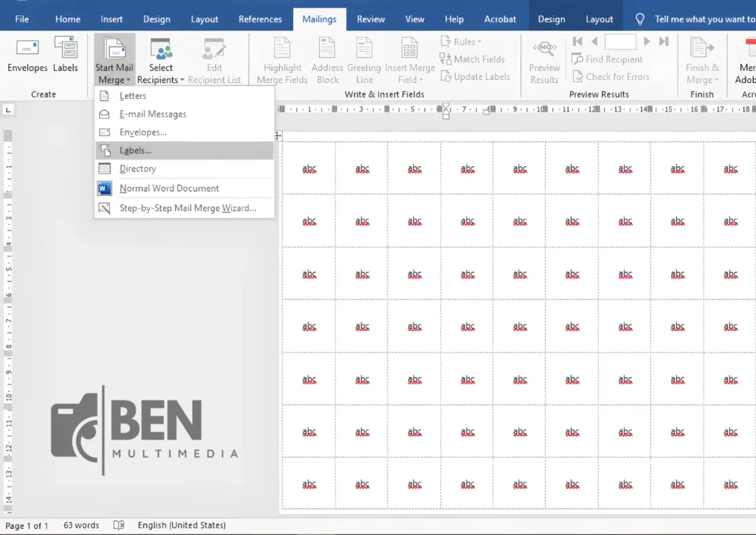The height and width of the screenshot is (535, 756).
Task: Select Step-by-Step Mail Merge Wizard option
Action: pyautogui.click(x=188, y=208)
